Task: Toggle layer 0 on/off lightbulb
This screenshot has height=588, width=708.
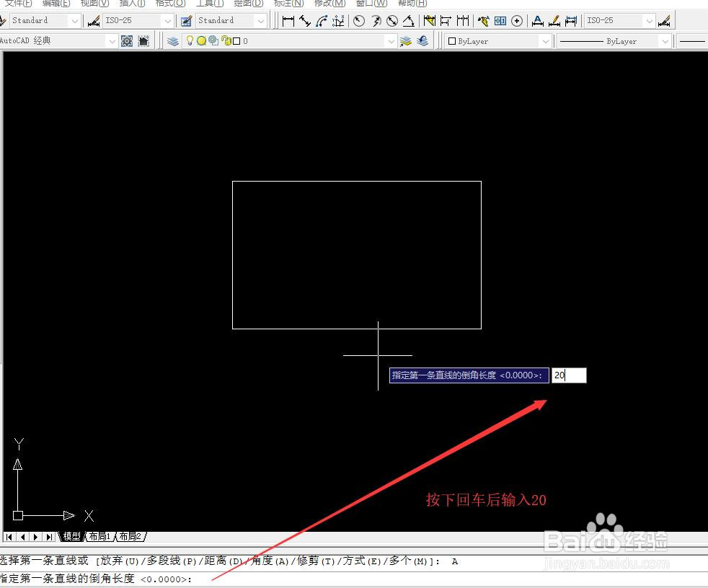Action: 190,40
